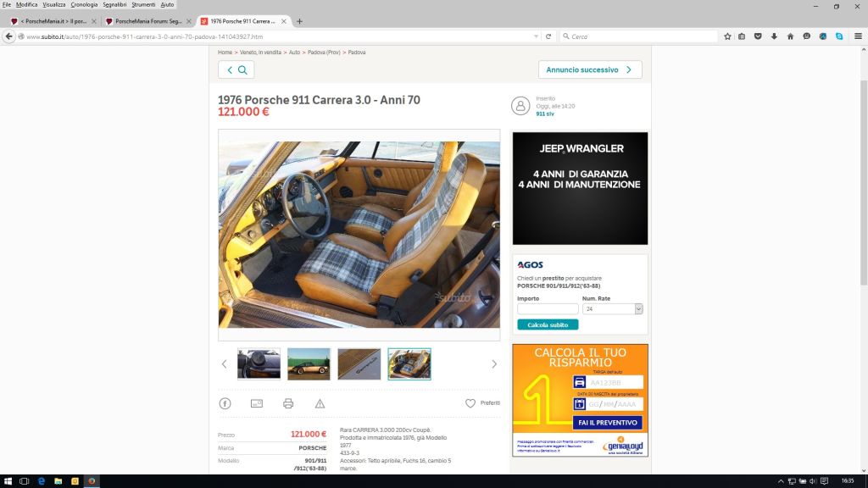This screenshot has height=488, width=868.
Task: Open the File menu
Action: pos(7,4)
